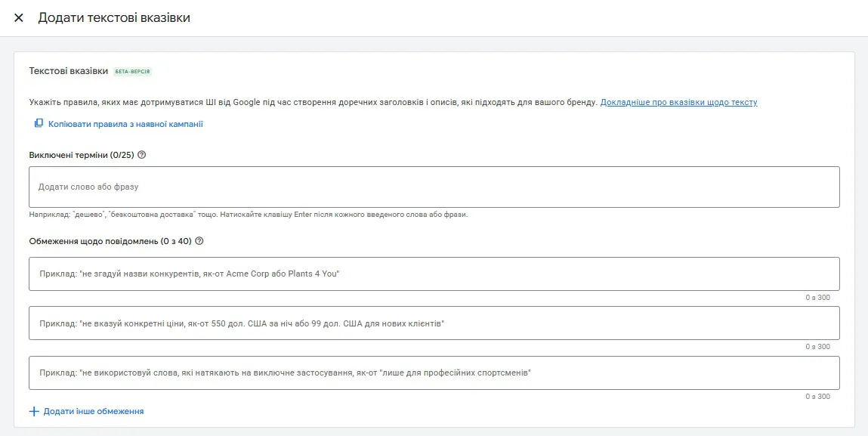Click the plus icon for Додати інше обмеження
The image size is (868, 436).
34,412
